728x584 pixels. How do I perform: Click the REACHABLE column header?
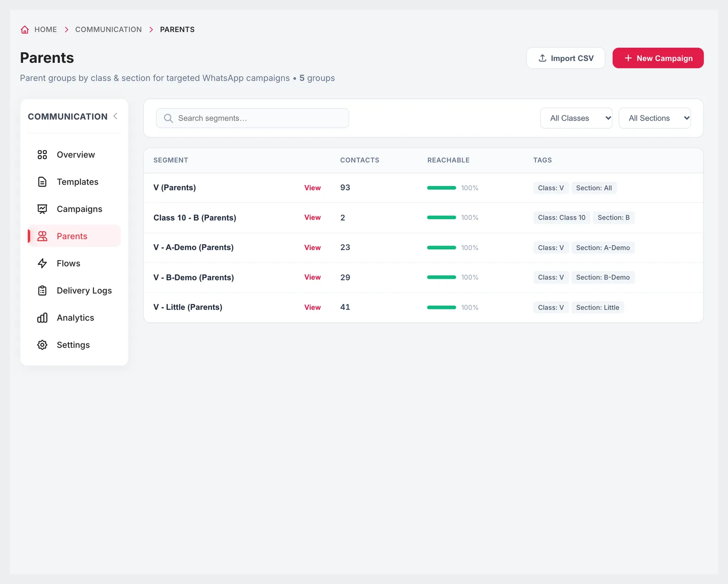(448, 160)
